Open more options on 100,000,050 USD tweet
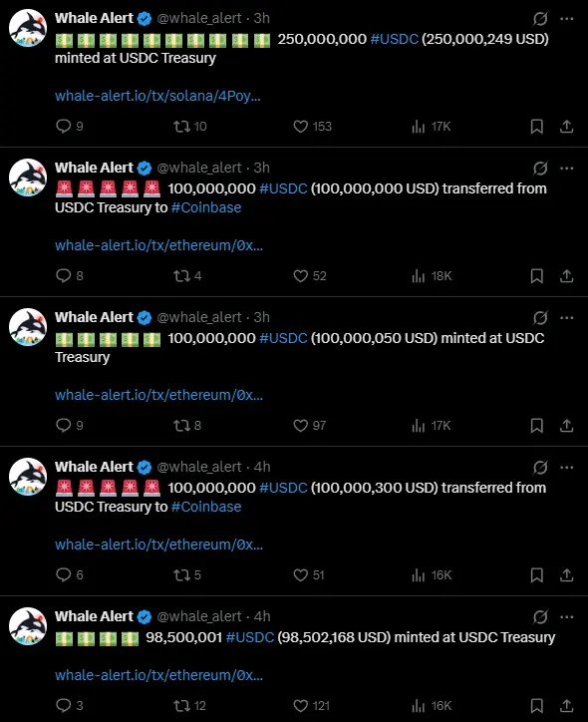588x722 pixels. coord(566,318)
